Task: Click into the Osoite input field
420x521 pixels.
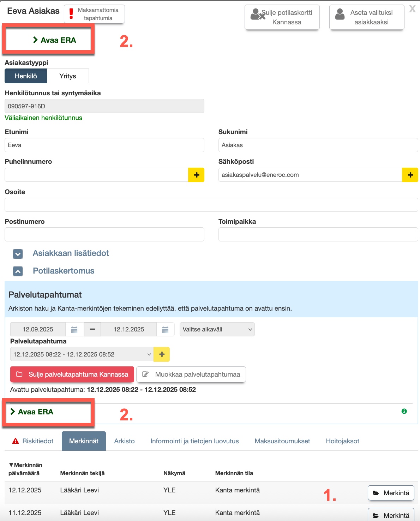Action: point(211,205)
